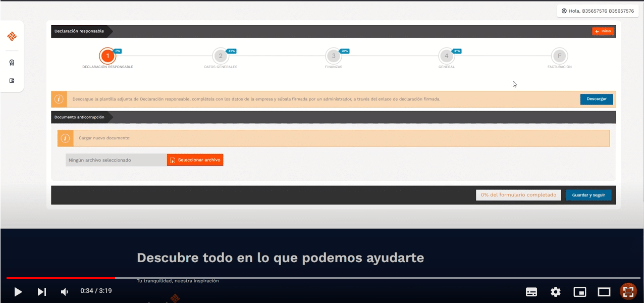
Task: Click the Declaración responsable header title
Action: pyautogui.click(x=79, y=31)
